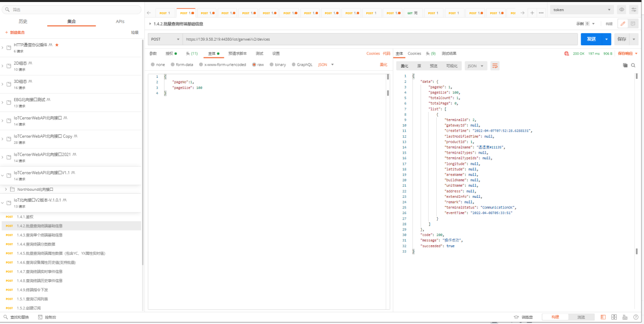Image resolution: width=644 pixels, height=324 pixels.
Task: Open the tab options three-dot icon
Action: (541, 13)
